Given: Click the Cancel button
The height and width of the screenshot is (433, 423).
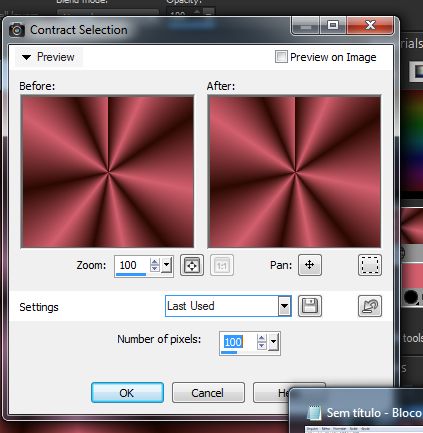Looking at the screenshot, I should (x=208, y=393).
